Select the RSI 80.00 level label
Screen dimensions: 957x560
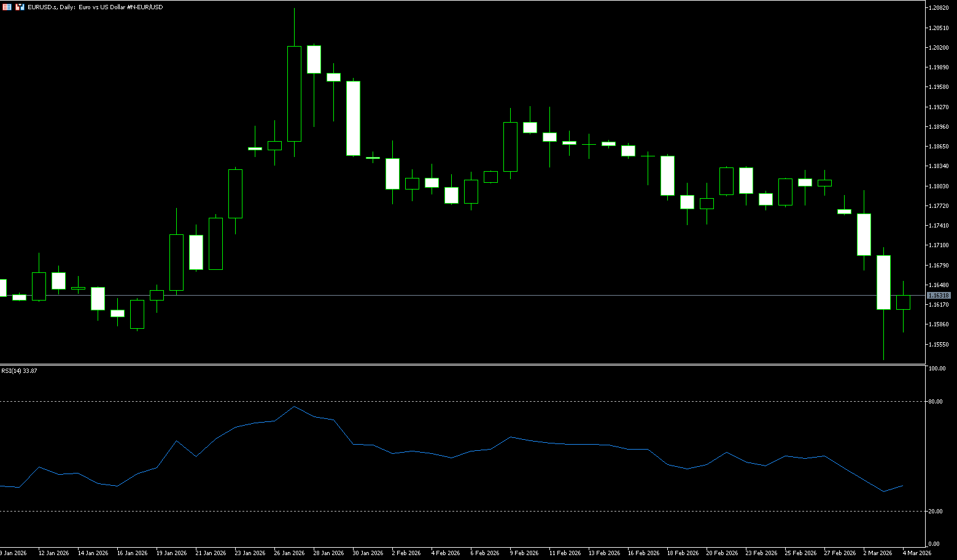coord(936,402)
